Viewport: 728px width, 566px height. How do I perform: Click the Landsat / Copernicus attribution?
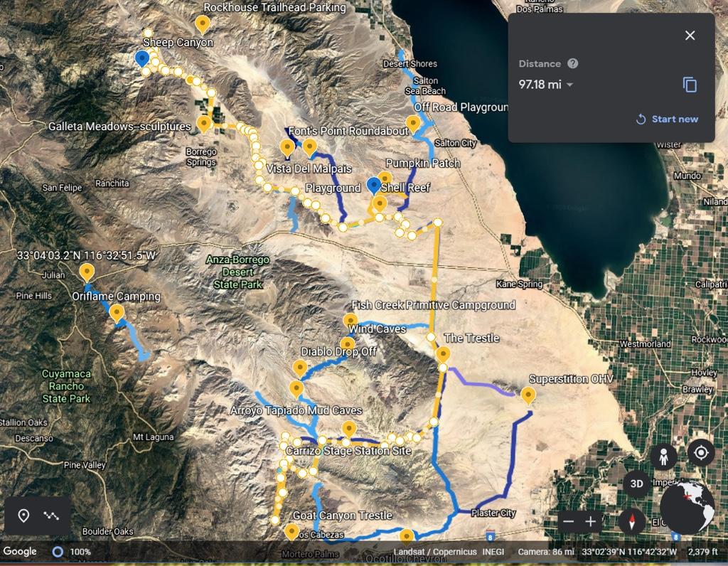point(435,552)
